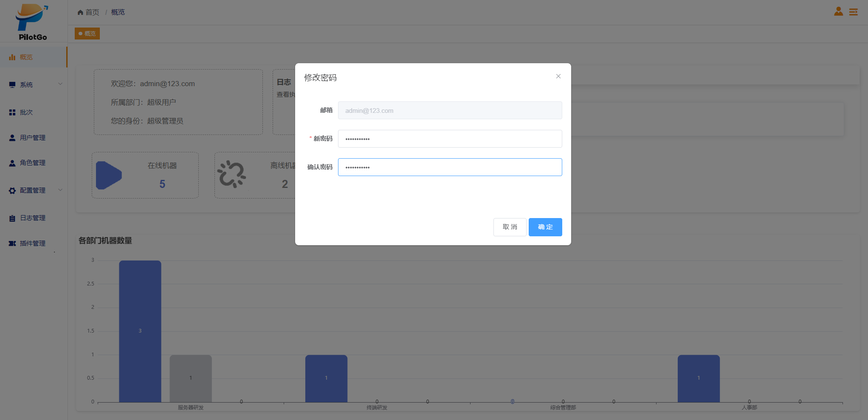The height and width of the screenshot is (420, 868).
Task: Click the PilotGo logo
Action: point(33,22)
